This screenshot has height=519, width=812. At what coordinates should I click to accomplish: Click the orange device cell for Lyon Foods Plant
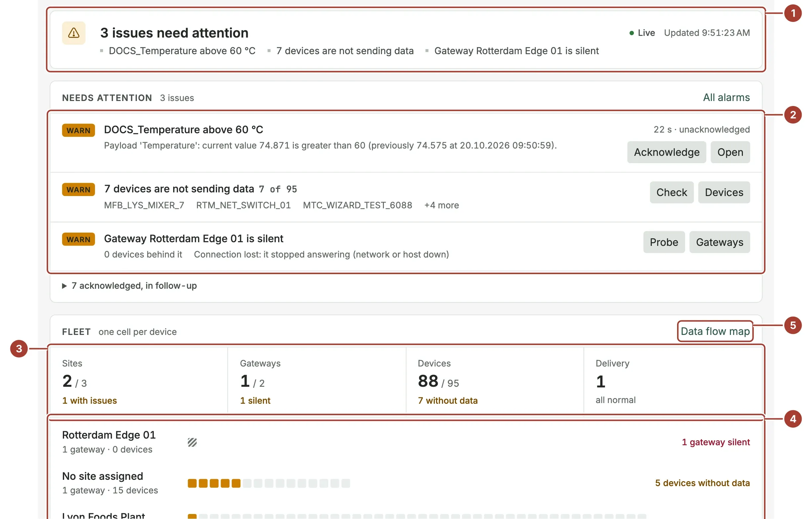[192, 516]
